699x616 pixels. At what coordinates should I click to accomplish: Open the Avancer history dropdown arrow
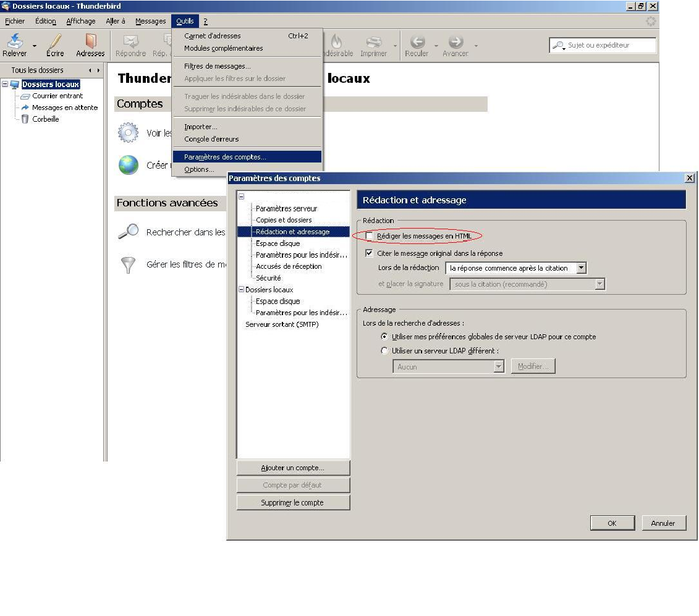coord(476,46)
